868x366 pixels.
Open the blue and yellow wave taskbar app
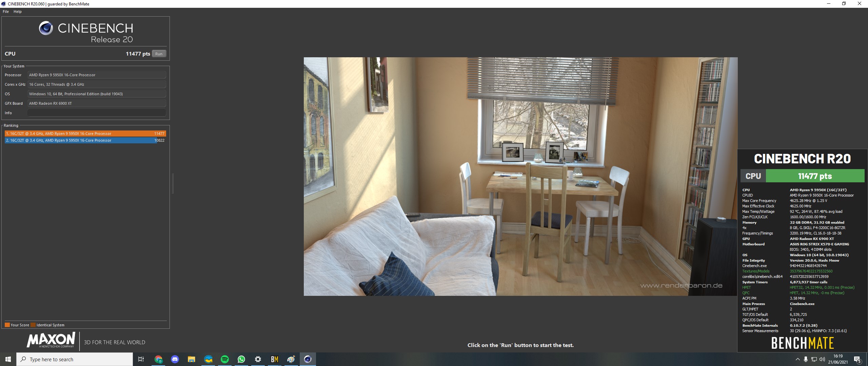coord(208,359)
